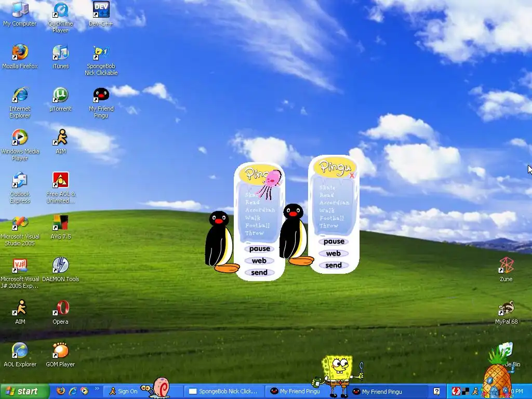Launch Internet Explorer from quick launch bar
This screenshot has height=399, width=532.
73,391
